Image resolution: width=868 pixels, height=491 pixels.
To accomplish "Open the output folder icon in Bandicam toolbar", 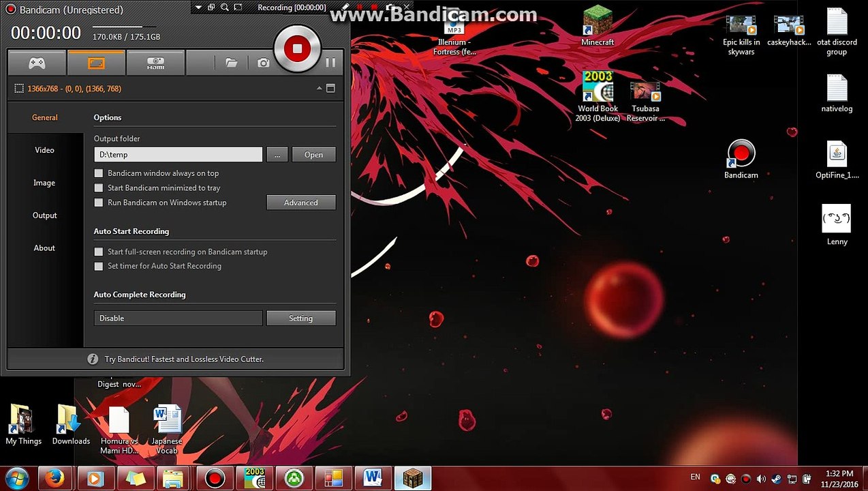I will pos(232,63).
